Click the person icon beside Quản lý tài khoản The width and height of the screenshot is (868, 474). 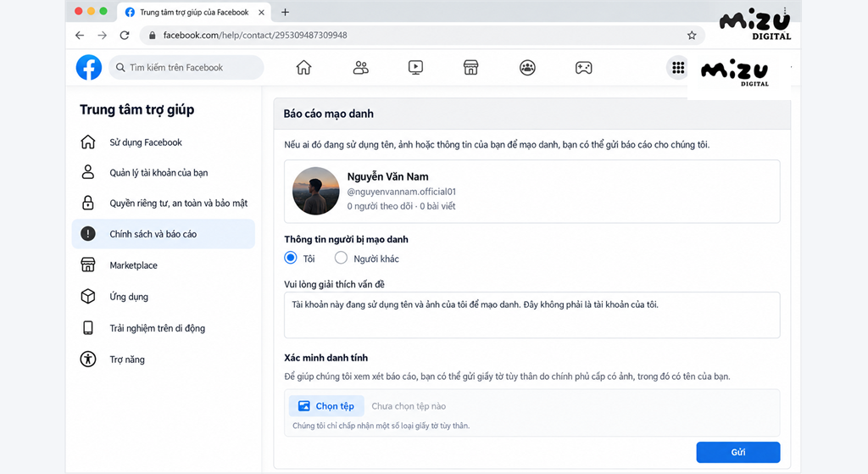pos(88,172)
